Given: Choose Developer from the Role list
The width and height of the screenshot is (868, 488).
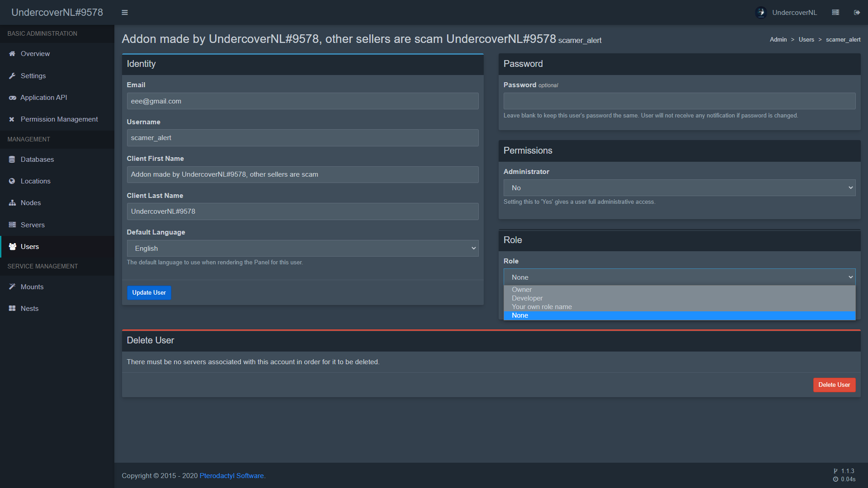Looking at the screenshot, I should 679,298.
